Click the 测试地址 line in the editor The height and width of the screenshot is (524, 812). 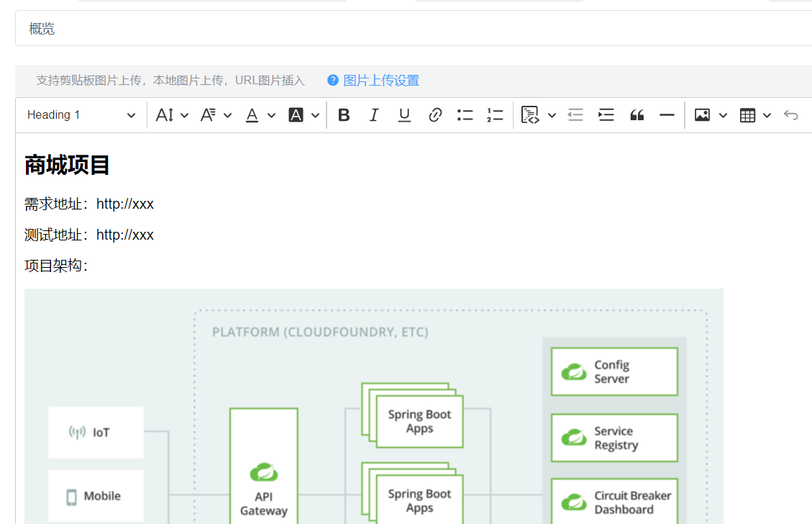point(89,235)
